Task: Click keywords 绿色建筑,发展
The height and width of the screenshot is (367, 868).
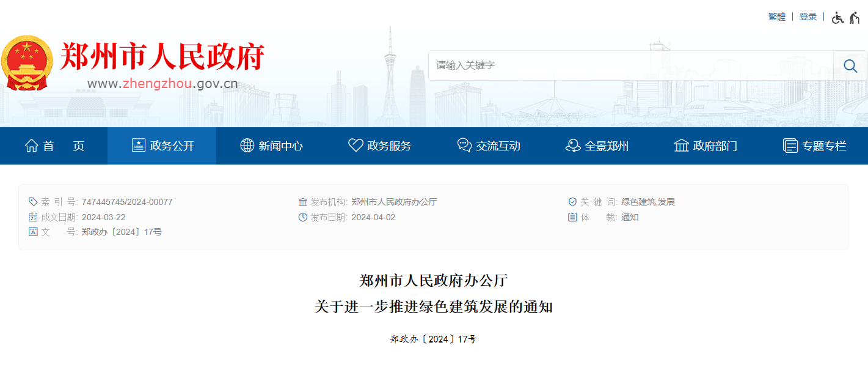Action: 648,202
